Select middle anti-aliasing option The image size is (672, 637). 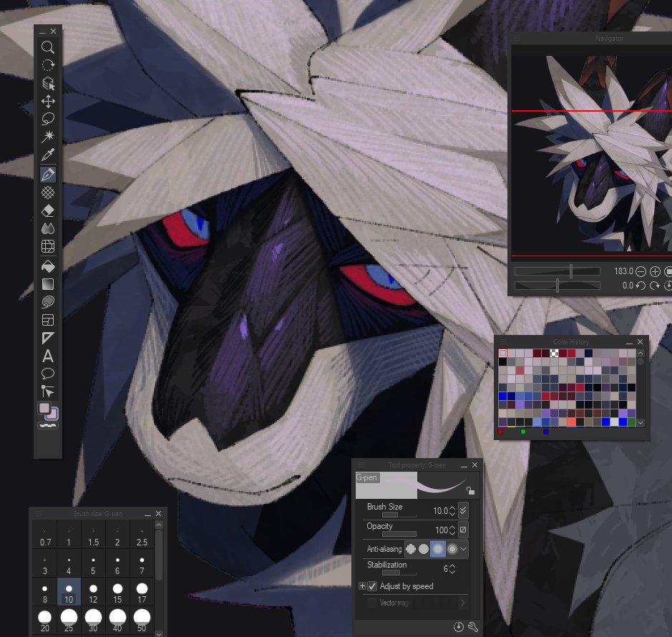click(x=437, y=549)
